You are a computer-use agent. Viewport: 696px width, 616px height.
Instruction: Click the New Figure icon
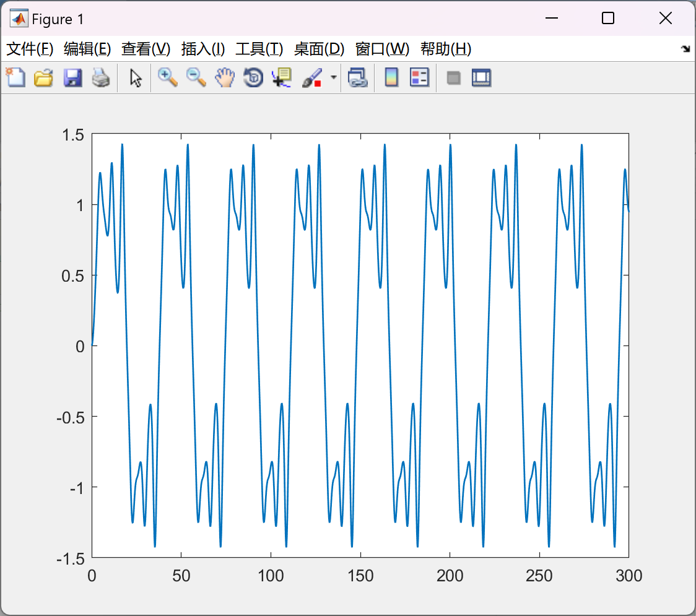15,77
